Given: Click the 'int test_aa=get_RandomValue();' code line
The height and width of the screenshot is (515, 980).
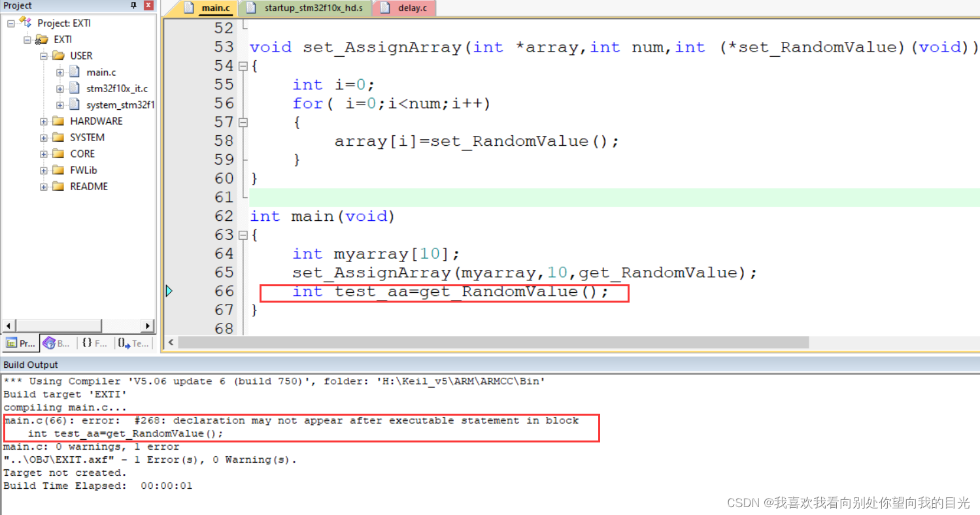Looking at the screenshot, I should [x=450, y=291].
